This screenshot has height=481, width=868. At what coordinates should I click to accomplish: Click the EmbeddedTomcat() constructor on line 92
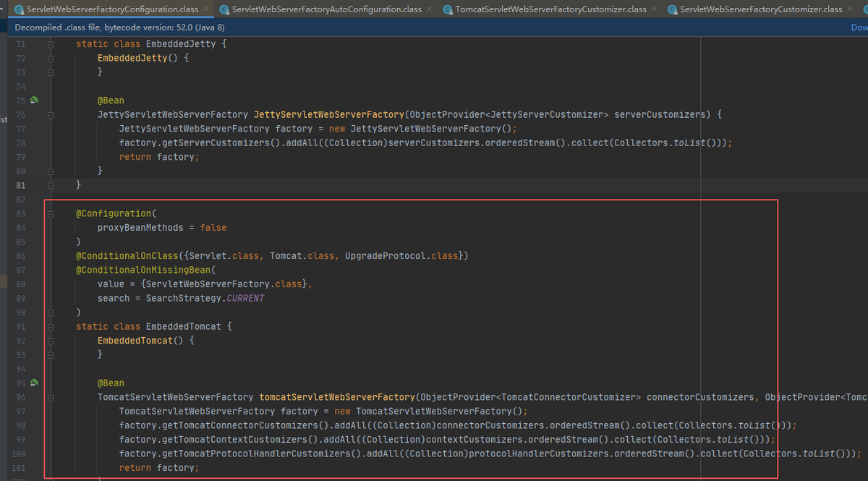(140, 341)
